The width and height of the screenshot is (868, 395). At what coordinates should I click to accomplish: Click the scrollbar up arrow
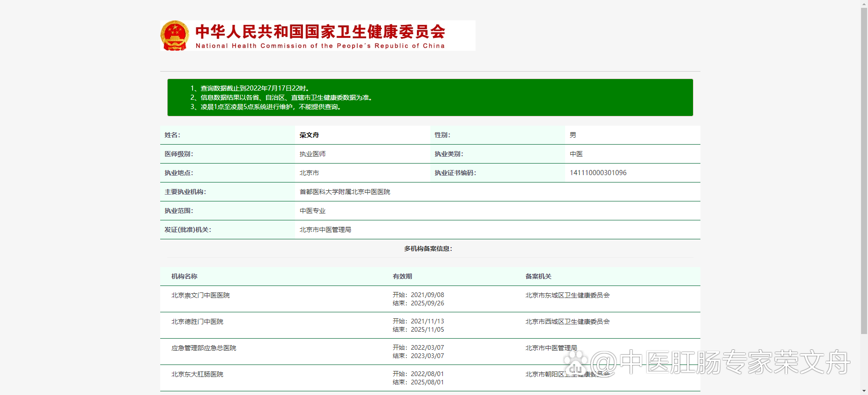click(x=864, y=4)
